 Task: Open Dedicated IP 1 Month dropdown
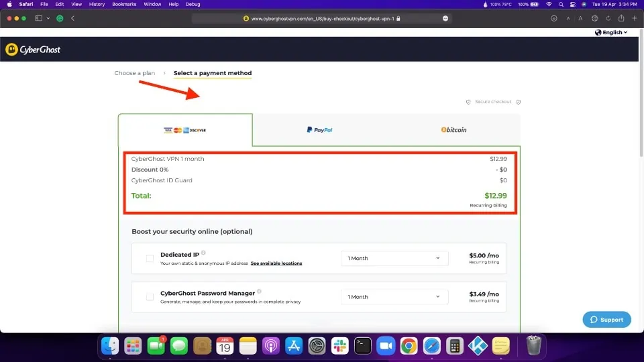point(394,258)
